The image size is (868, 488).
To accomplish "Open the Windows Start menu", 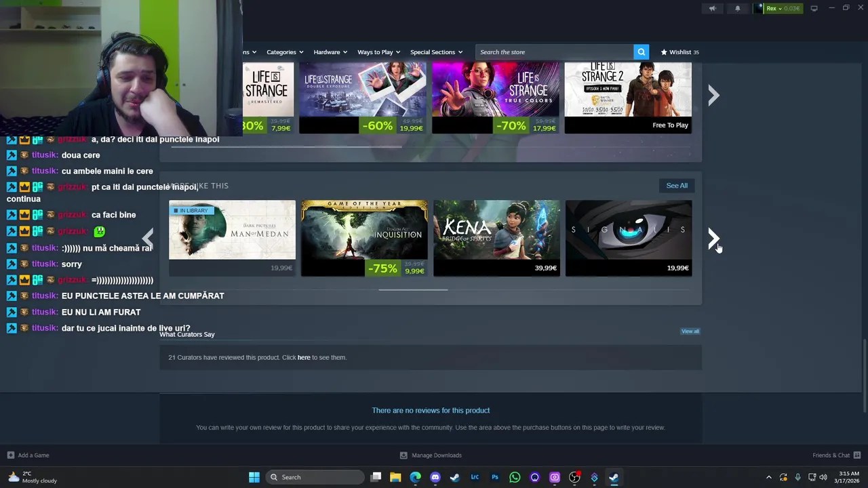I will (254, 477).
